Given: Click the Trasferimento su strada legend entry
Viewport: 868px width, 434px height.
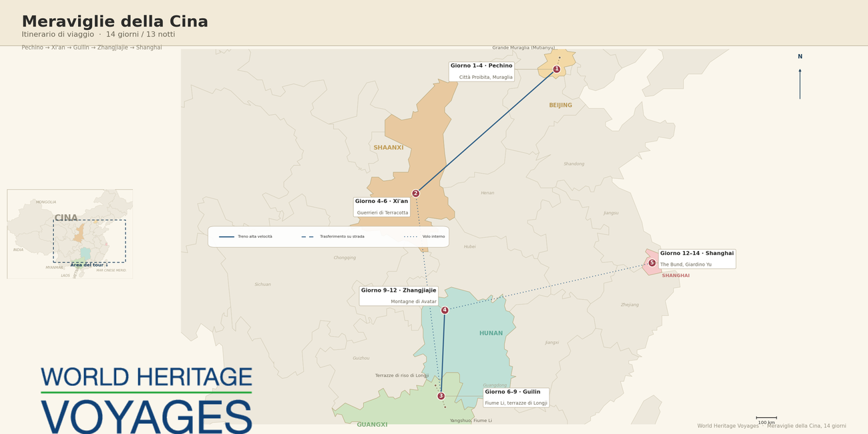Looking at the screenshot, I should tap(333, 236).
